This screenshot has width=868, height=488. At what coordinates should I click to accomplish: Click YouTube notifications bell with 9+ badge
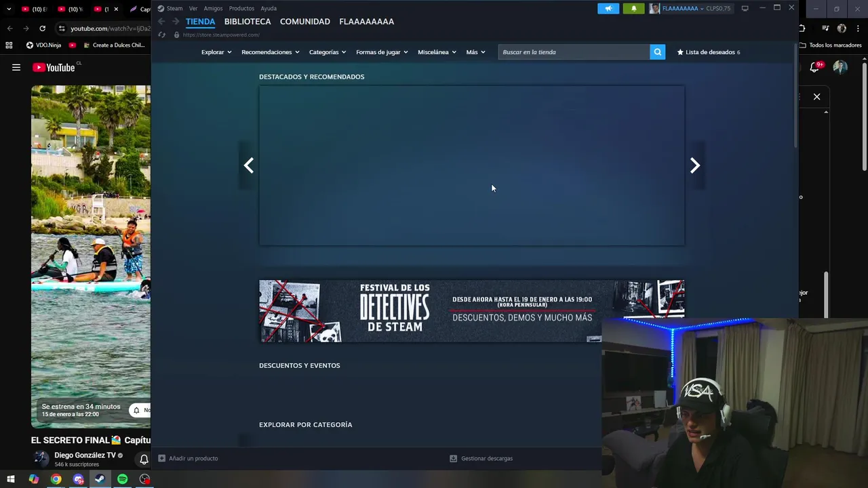[816, 66]
